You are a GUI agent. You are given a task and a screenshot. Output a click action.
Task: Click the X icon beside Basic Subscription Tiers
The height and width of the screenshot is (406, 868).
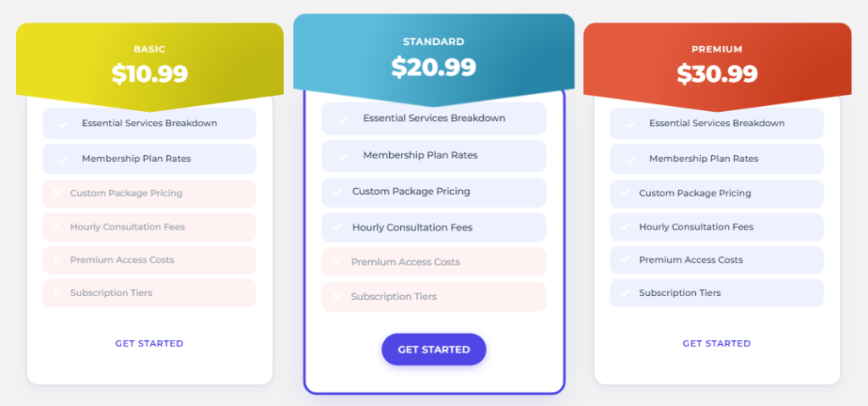click(x=57, y=292)
